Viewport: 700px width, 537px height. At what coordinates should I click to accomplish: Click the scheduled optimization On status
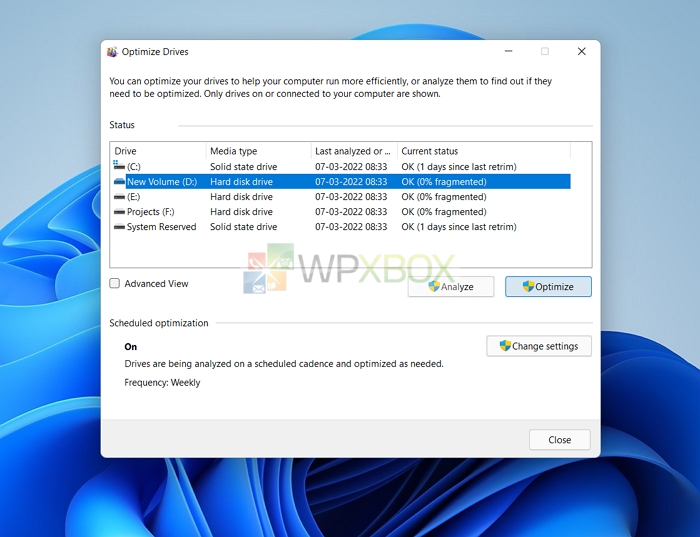click(x=131, y=347)
